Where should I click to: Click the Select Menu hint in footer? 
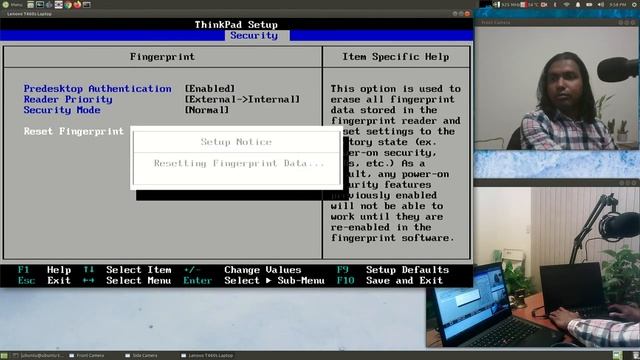point(127,280)
